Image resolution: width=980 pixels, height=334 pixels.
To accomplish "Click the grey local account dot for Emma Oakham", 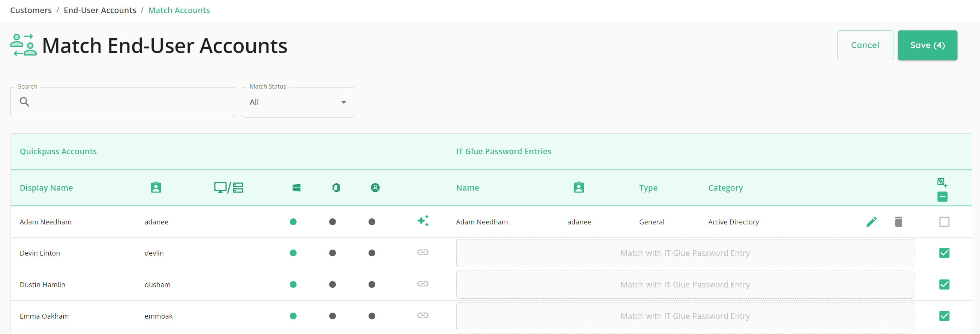I will pos(372,316).
